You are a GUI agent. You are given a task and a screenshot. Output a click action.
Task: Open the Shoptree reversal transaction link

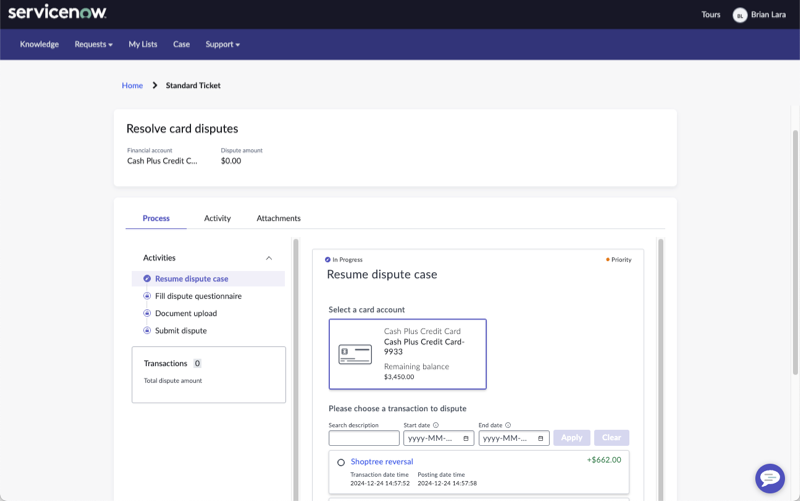(x=382, y=462)
